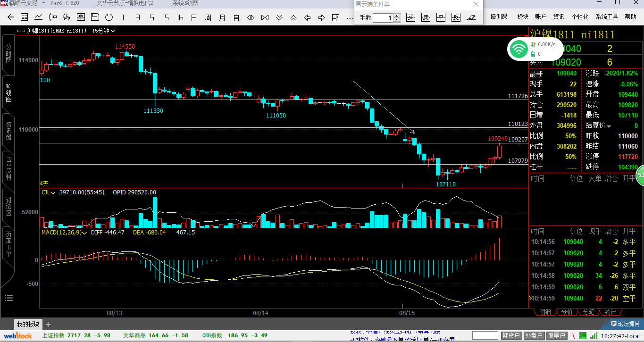Switch to daily (日) K-line period

(x=194, y=17)
